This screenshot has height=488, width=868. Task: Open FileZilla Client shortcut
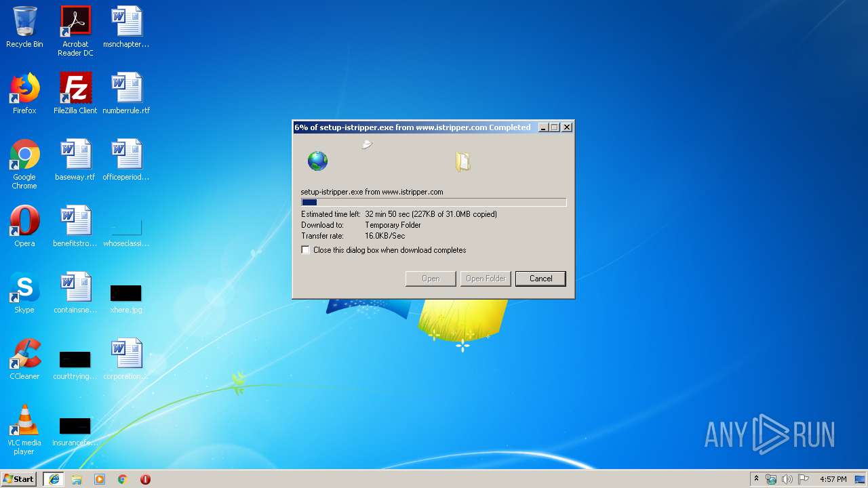75,94
